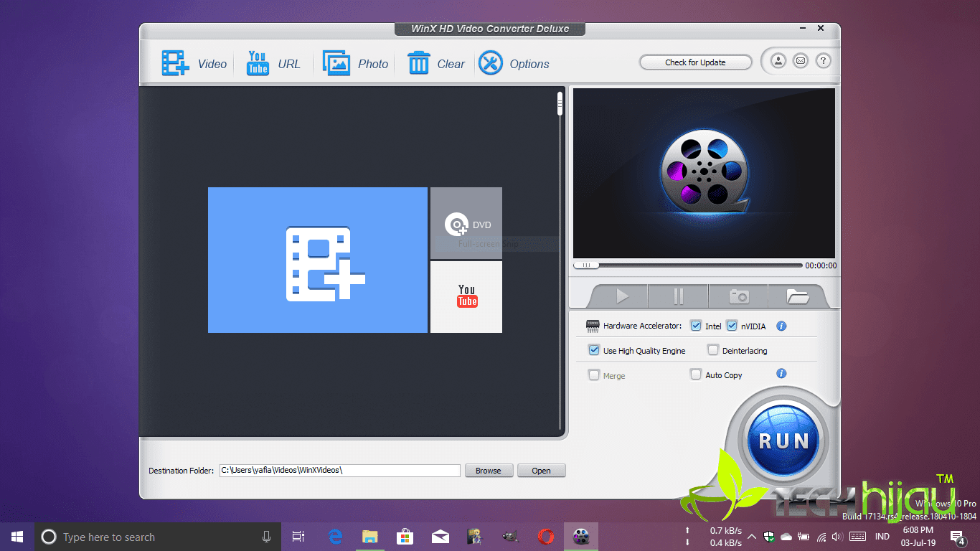The width and height of the screenshot is (980, 551).
Task: Click the volume icon in system tray
Action: pos(838,537)
